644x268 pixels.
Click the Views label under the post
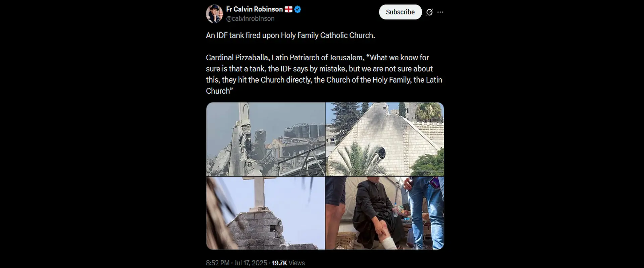(x=297, y=263)
